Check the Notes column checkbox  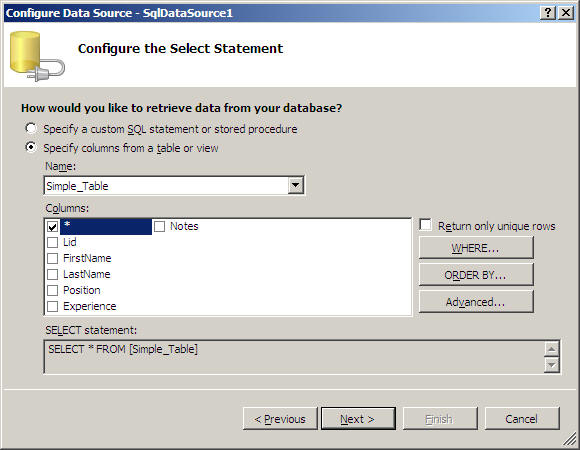click(x=159, y=226)
